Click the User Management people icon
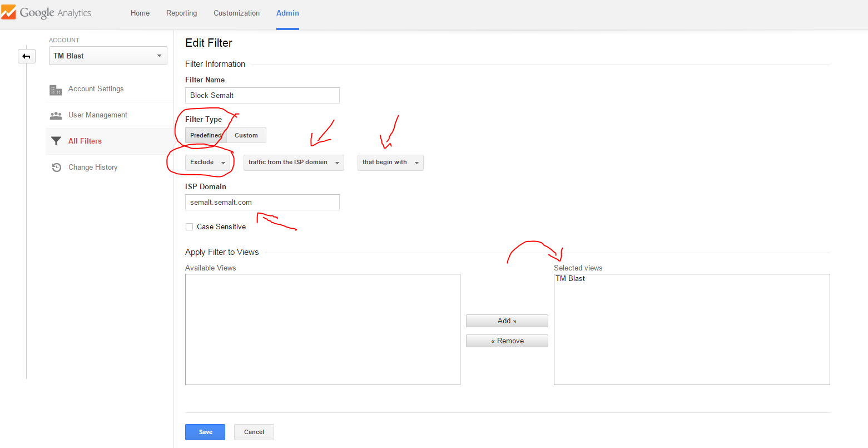This screenshot has height=448, width=868. (56, 116)
